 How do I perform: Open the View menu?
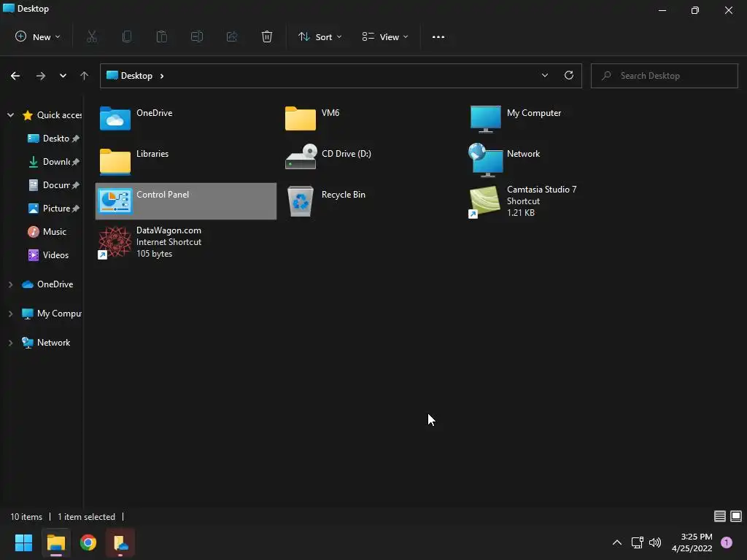(385, 36)
